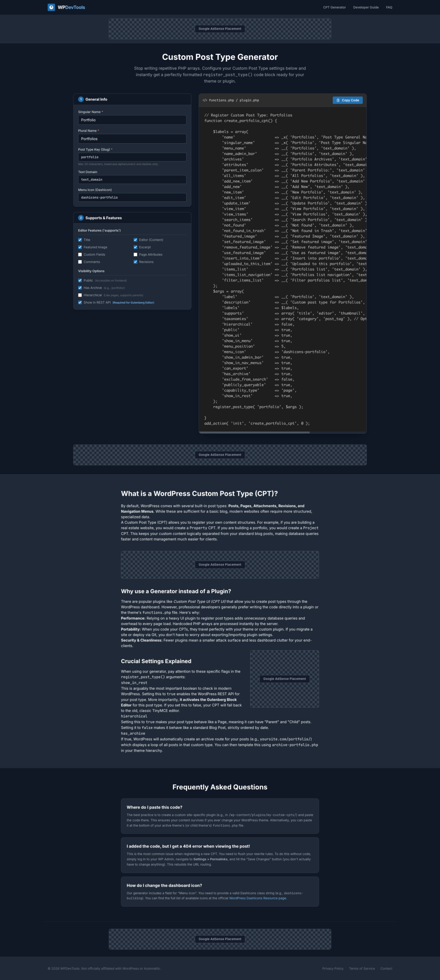Focus the Plural Name field
440x980 pixels.
click(132, 139)
